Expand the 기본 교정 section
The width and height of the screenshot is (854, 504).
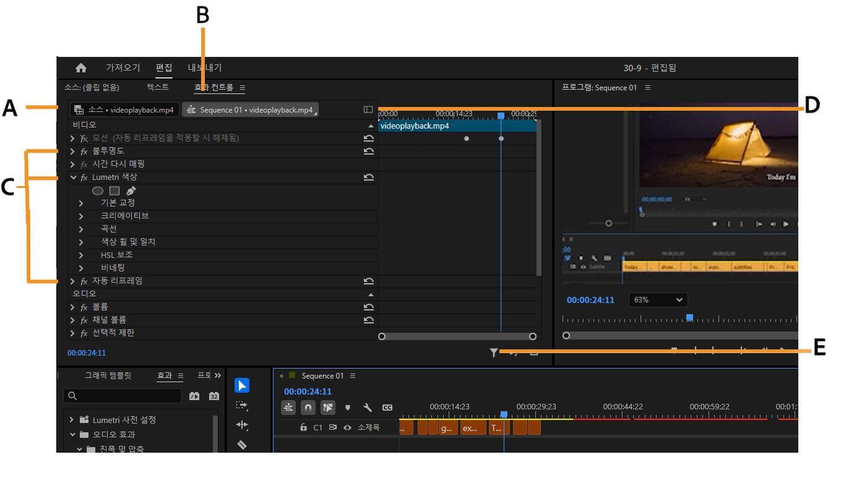click(x=81, y=203)
